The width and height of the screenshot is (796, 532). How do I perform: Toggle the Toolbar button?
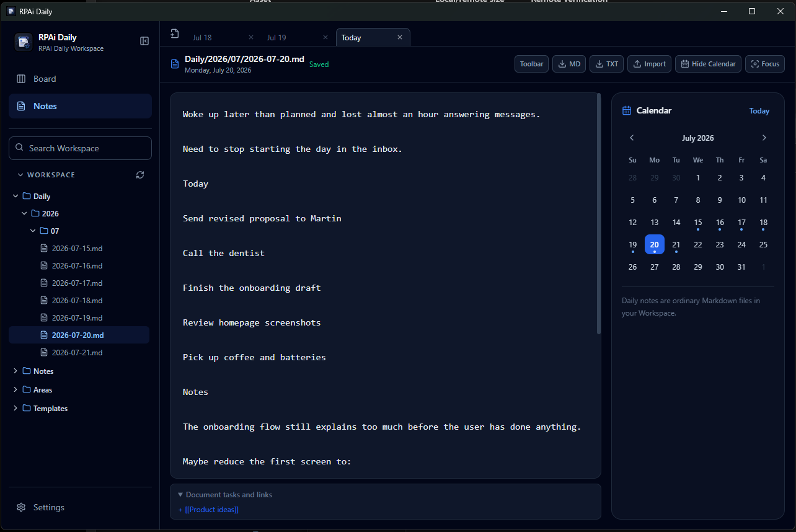[x=531, y=64]
